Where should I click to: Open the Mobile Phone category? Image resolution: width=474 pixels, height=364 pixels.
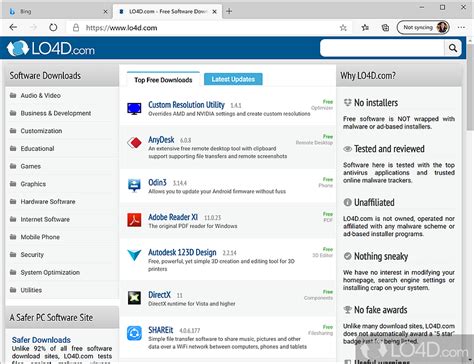click(x=40, y=237)
